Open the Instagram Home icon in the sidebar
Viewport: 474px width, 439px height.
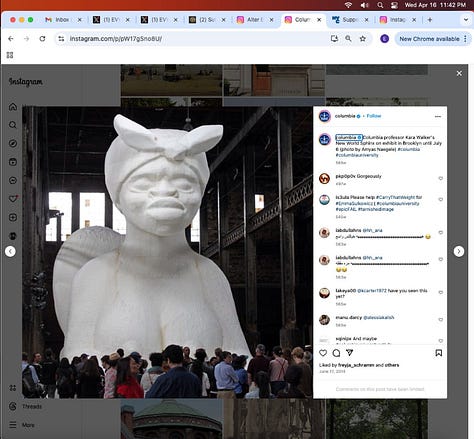click(13, 107)
